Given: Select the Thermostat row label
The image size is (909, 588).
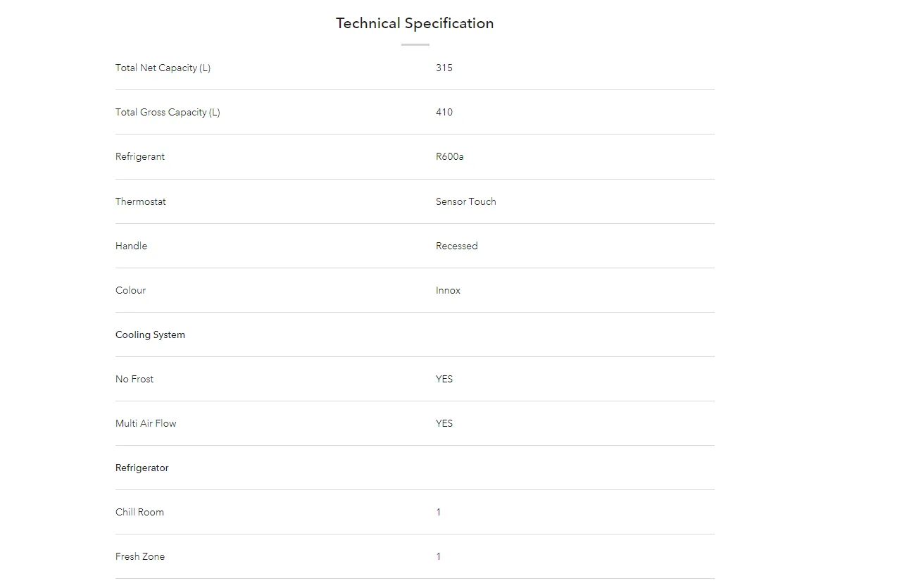Looking at the screenshot, I should 141,201.
